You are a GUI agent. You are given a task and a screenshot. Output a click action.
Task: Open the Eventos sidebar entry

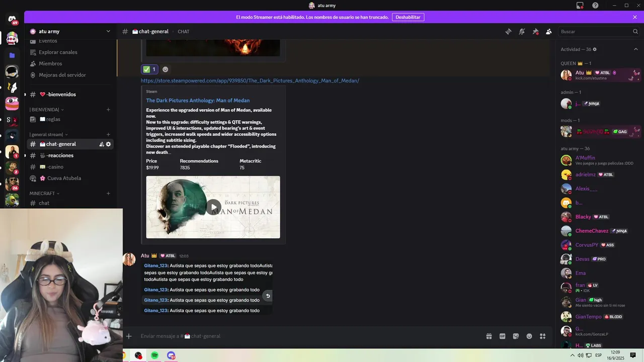(48, 41)
